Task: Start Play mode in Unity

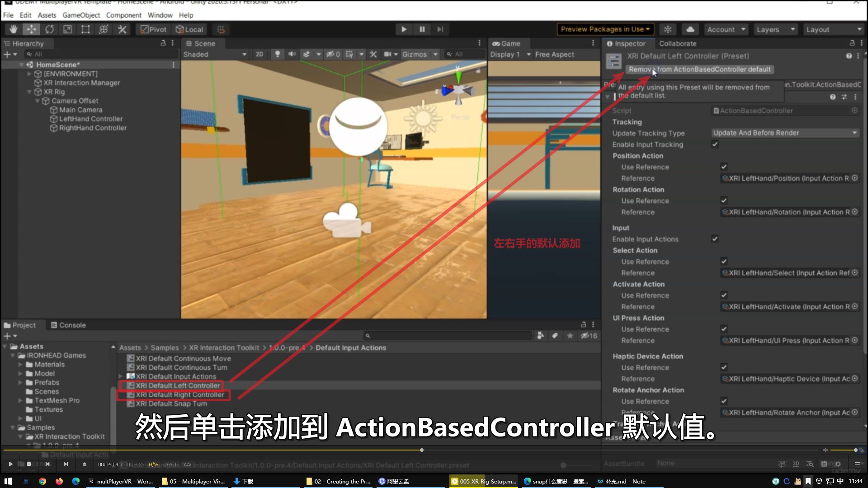Action: tap(404, 29)
